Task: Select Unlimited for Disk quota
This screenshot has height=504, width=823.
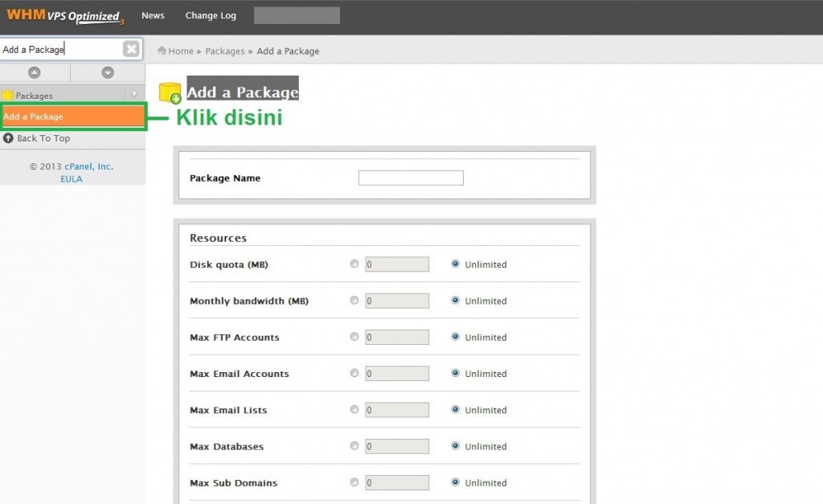Action: click(x=457, y=264)
